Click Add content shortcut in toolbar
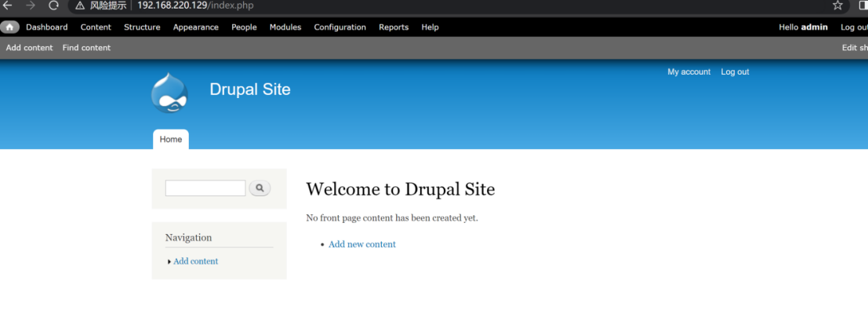Screen dimensions: 868x314 pos(29,48)
